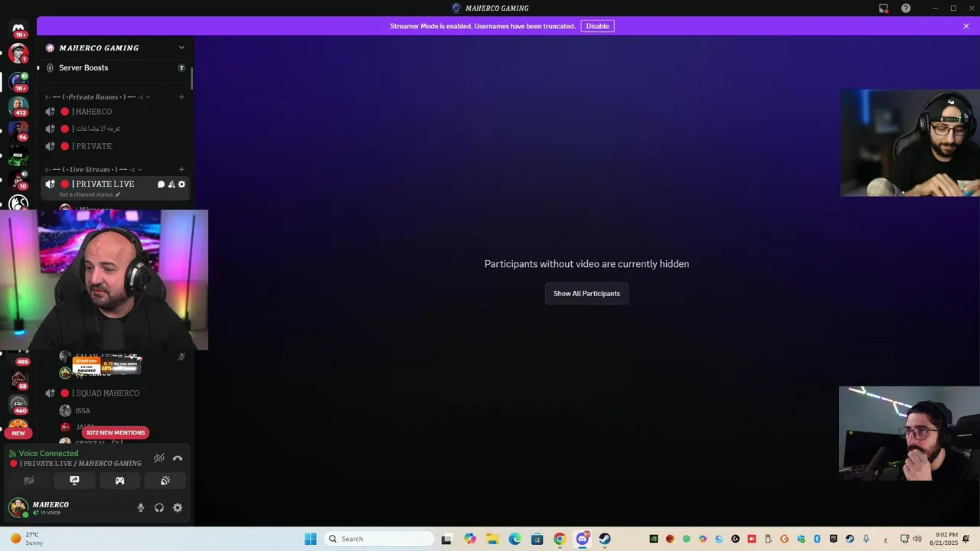Open the server with the 460 badge
Viewport: 980px width, 551px height.
tap(18, 403)
